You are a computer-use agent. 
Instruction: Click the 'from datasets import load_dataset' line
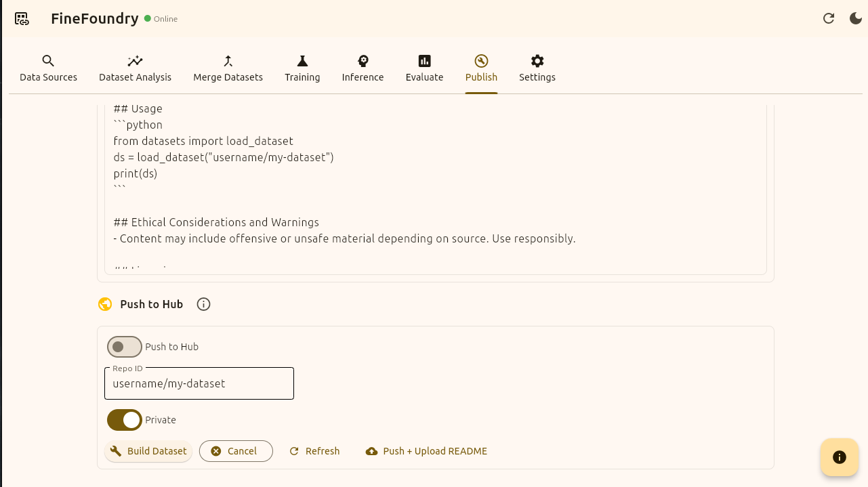203,141
